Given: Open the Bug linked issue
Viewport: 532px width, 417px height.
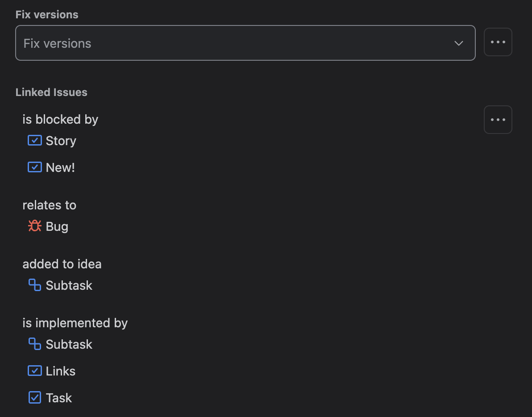Looking at the screenshot, I should pyautogui.click(x=57, y=226).
